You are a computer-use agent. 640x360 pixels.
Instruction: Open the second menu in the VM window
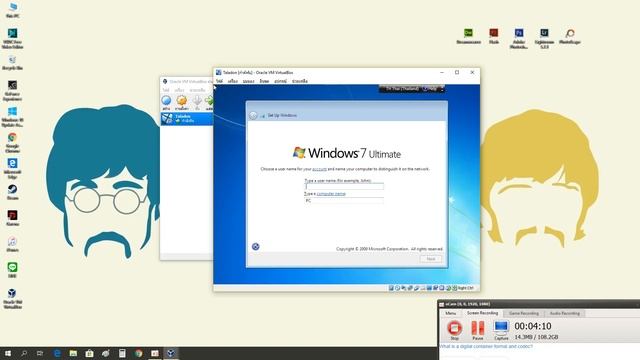point(233,81)
